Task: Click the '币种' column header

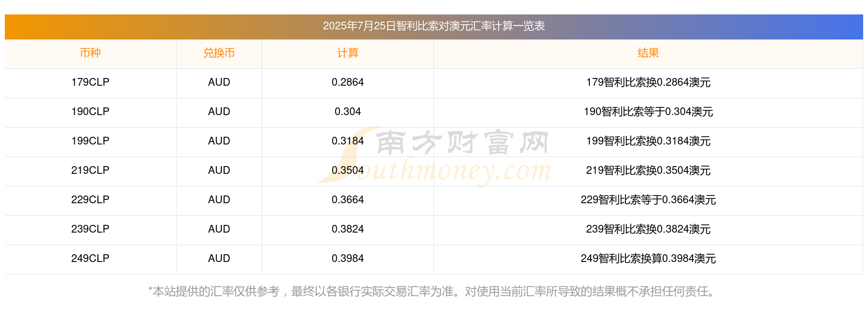Action: coord(90,53)
